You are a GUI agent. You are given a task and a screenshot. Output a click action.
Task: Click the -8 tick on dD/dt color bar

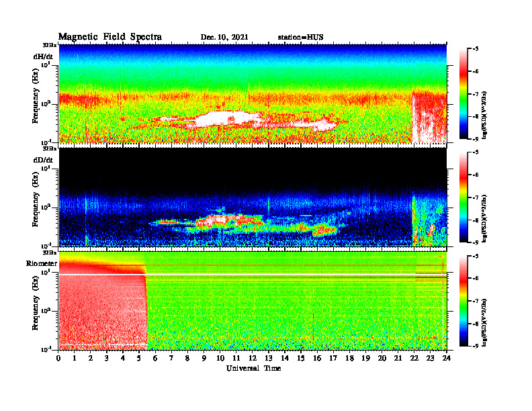tap(476, 220)
